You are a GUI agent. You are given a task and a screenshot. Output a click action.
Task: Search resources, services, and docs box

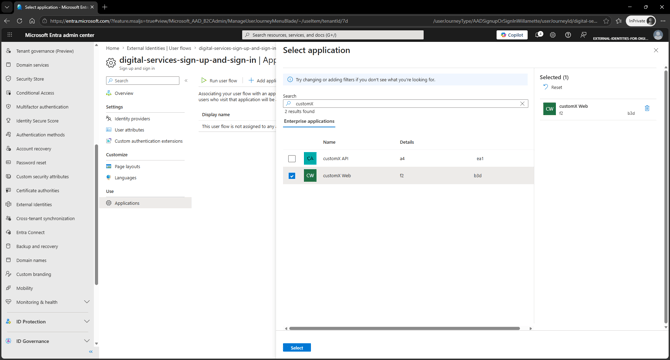click(333, 35)
